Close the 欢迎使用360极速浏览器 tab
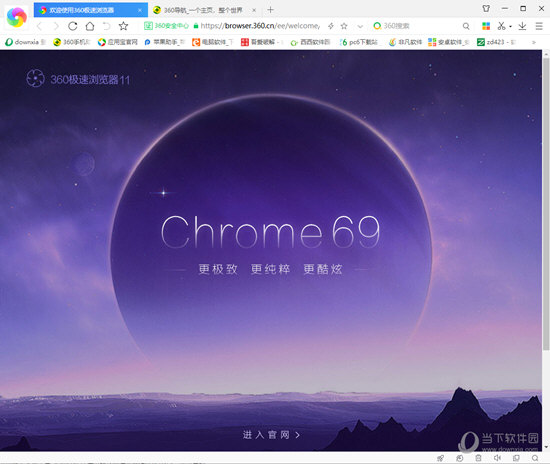550x464 pixels. (140, 10)
